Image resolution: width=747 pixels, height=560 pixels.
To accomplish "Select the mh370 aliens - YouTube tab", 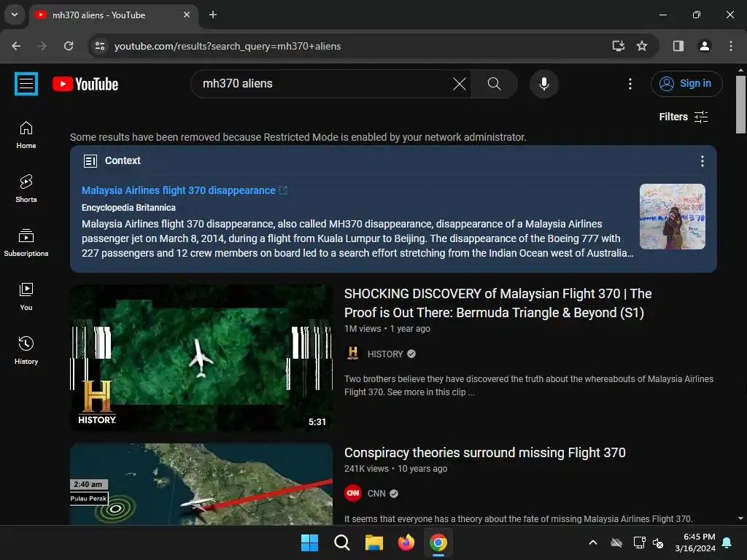I will [113, 15].
